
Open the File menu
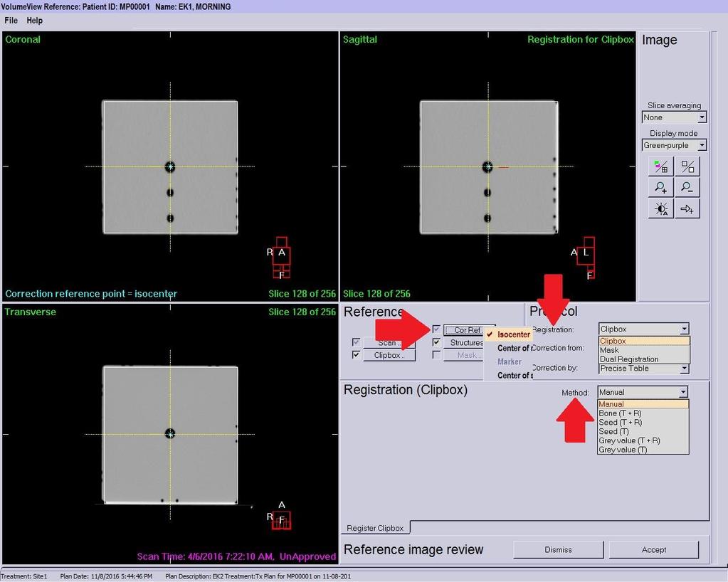(x=11, y=21)
